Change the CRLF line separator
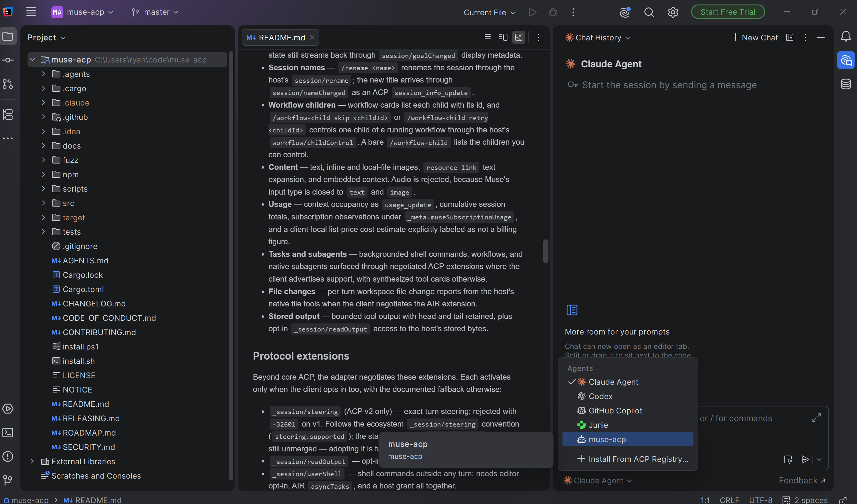Viewport: 857px width, 504px height. click(730, 500)
